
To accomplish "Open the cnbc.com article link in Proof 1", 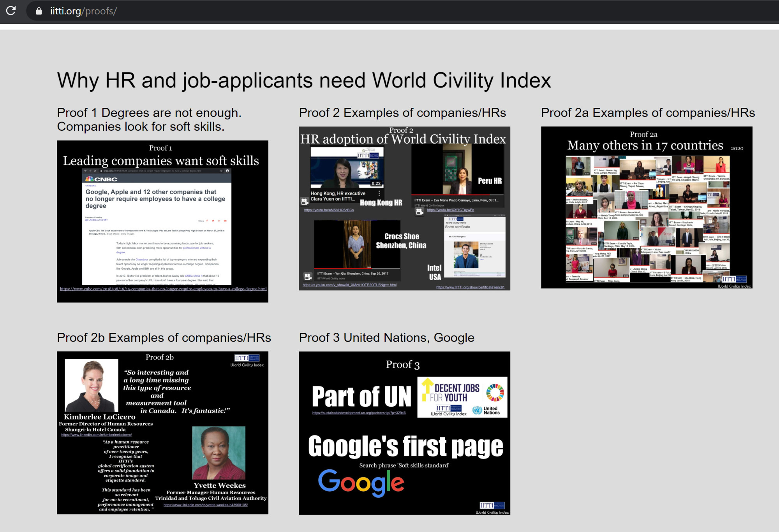I will [x=163, y=289].
